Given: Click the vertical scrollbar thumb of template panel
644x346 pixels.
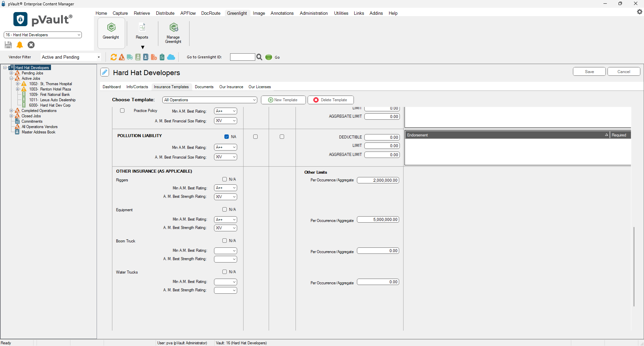Looking at the screenshot, I should click(634, 267).
